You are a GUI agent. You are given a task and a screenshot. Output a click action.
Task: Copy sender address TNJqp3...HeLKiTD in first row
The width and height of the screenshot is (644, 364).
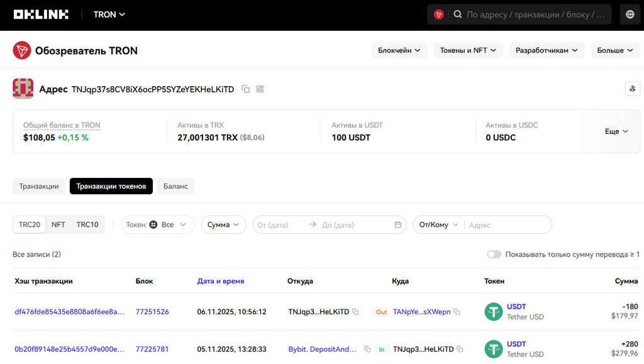click(355, 312)
